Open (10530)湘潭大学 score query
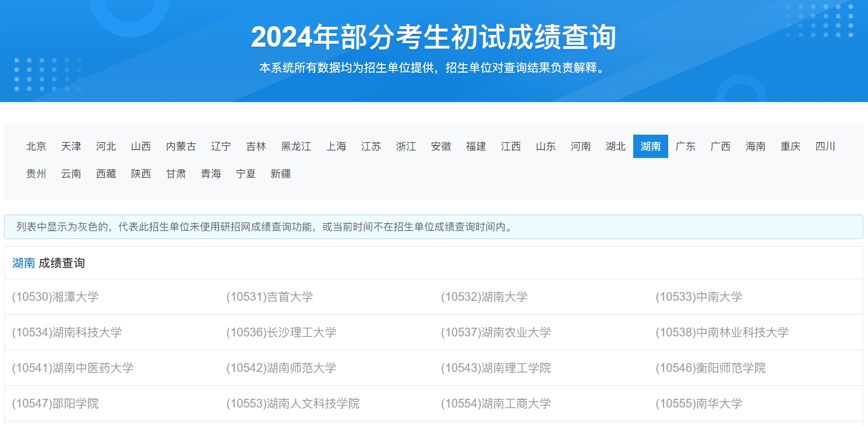 (x=55, y=297)
